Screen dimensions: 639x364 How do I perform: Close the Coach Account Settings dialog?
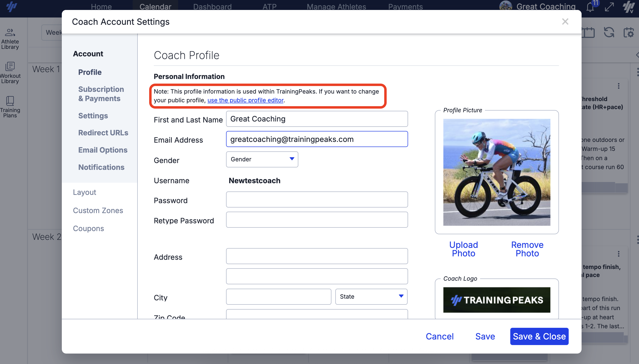tap(565, 21)
